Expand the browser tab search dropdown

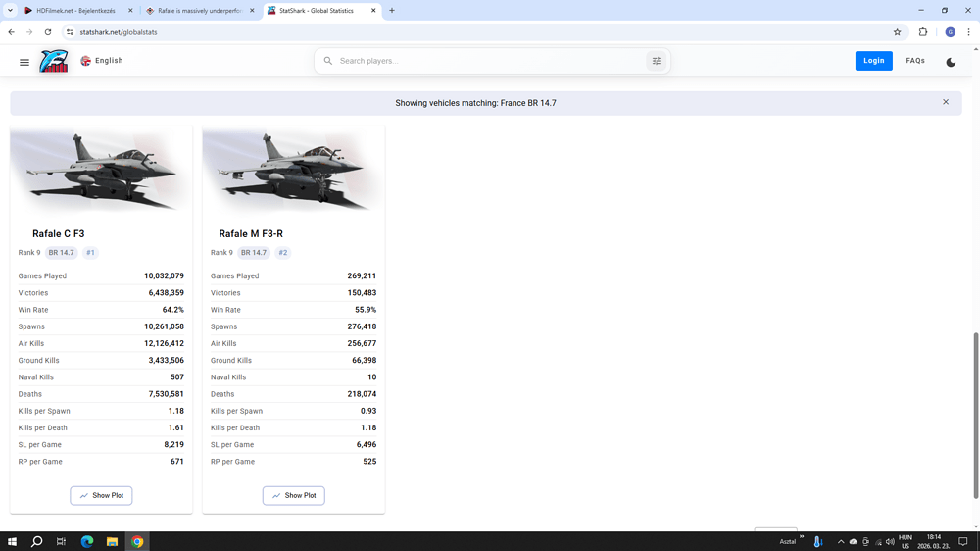click(x=10, y=11)
